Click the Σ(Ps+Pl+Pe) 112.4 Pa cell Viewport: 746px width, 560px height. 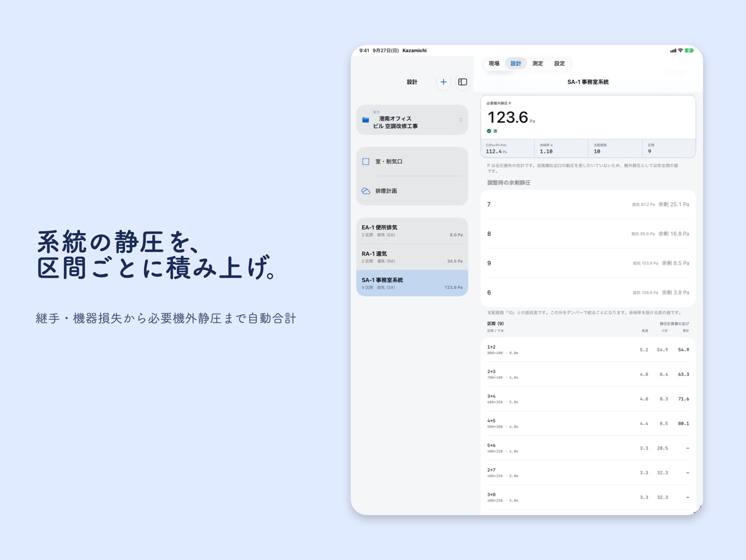[x=508, y=149]
